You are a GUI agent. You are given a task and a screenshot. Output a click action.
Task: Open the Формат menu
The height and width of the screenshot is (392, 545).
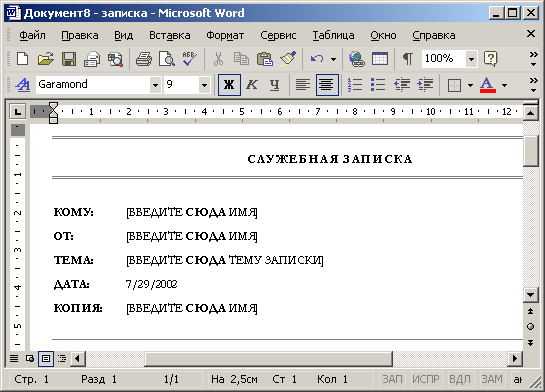pos(225,35)
